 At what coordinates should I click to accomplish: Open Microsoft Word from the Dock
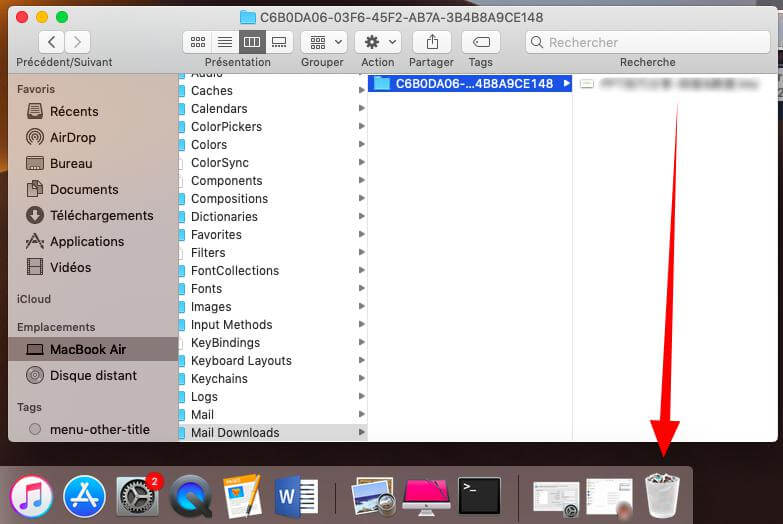(296, 496)
